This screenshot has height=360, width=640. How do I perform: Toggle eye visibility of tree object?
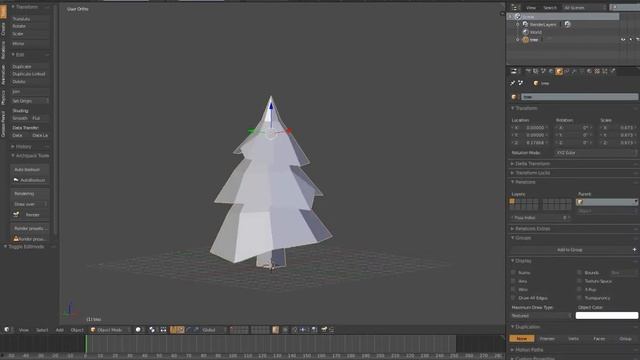(623, 40)
